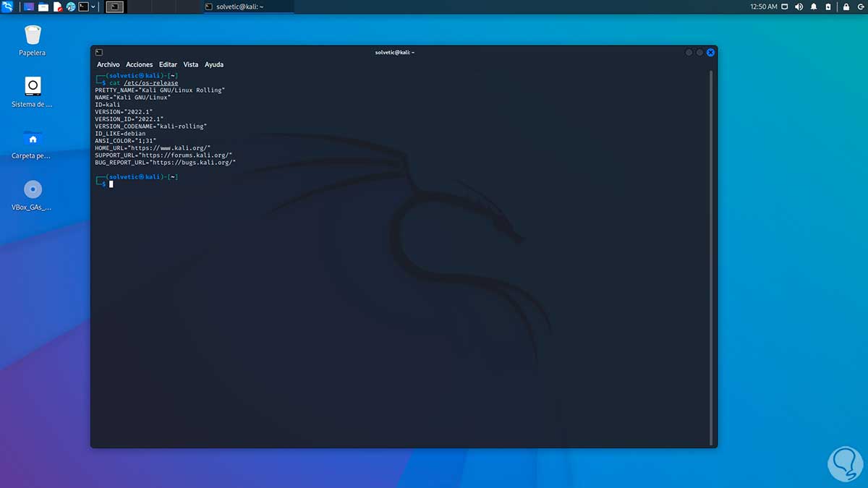Open the file manager from the panel
868x488 pixels.
tap(43, 7)
